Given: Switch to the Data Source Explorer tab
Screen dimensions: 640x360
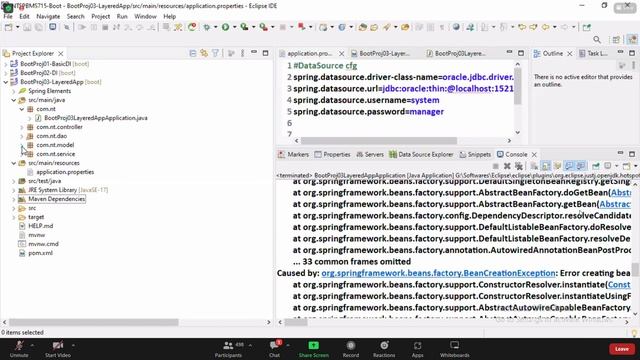Looking at the screenshot, I should point(421,154).
